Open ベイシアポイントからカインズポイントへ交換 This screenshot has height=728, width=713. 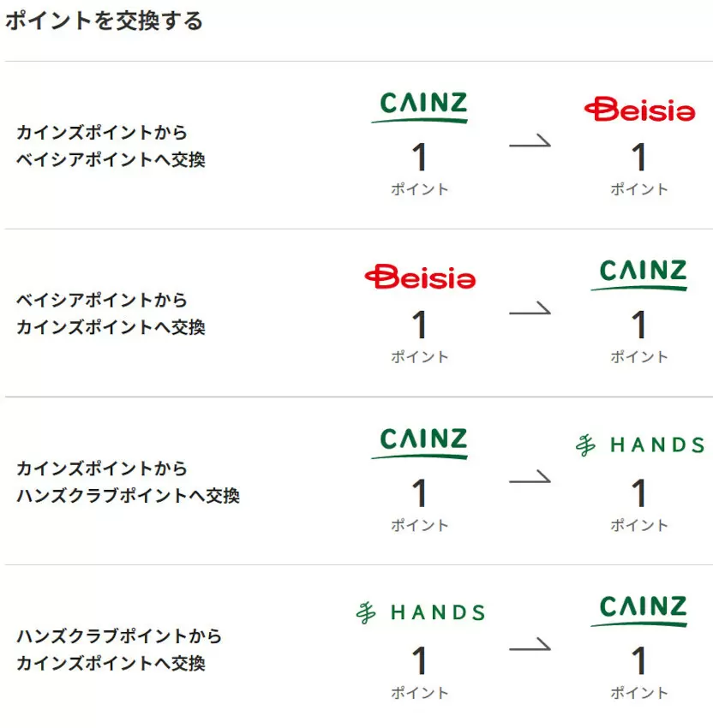[111, 313]
